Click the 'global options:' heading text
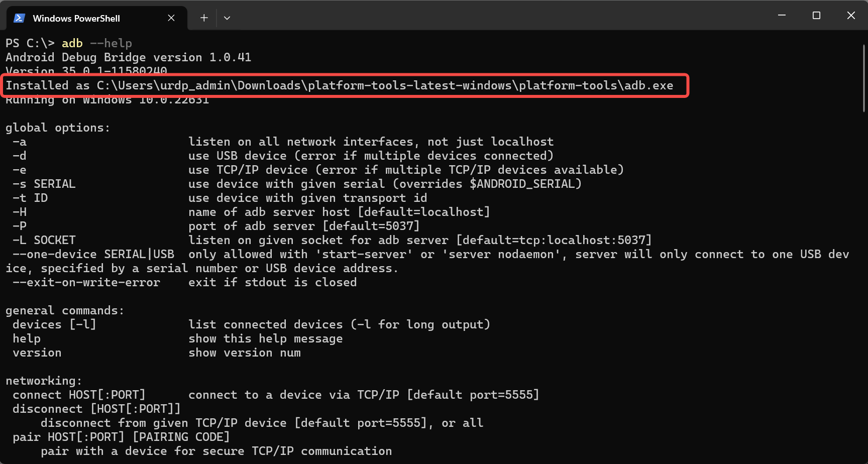The image size is (868, 464). click(x=58, y=128)
